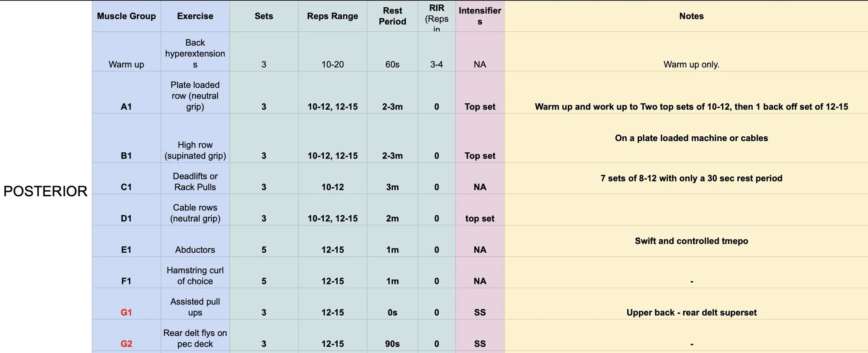Select the "Warm up only." note cell

coord(691,64)
